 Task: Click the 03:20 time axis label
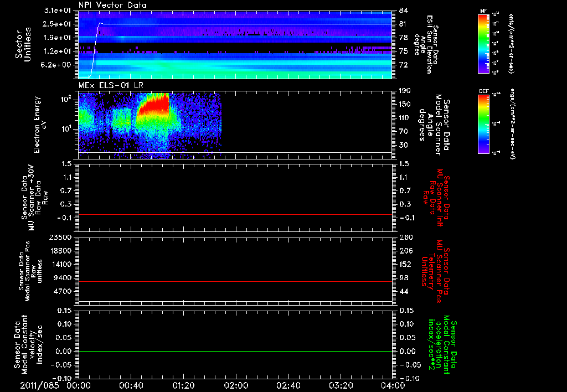click(x=341, y=385)
